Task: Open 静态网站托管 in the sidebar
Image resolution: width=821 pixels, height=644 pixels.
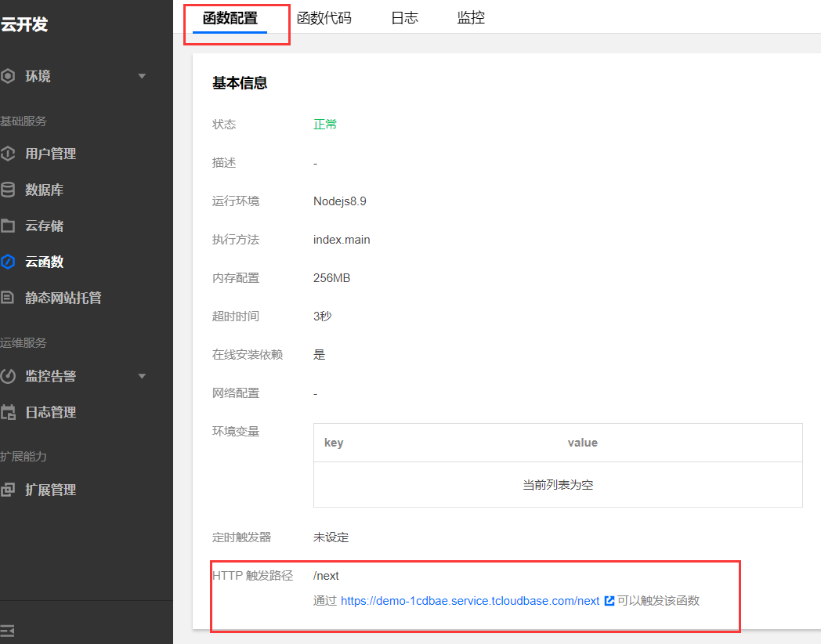Action: [x=63, y=298]
